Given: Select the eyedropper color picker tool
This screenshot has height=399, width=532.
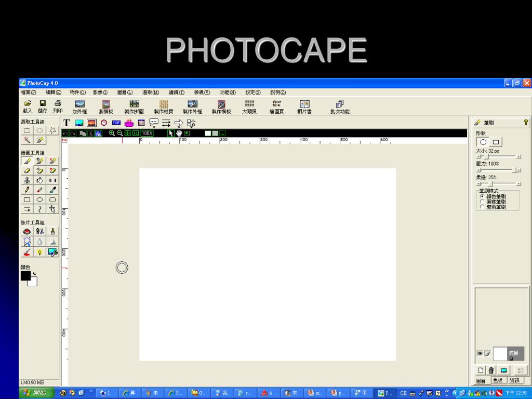Looking at the screenshot, I should tap(52, 190).
